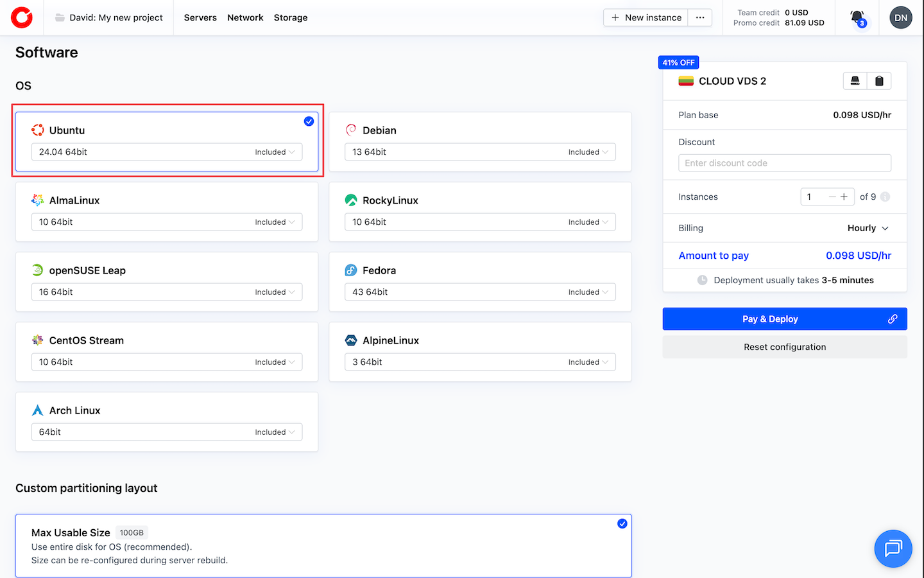924x578 pixels.
Task: Focus the discount code input field
Action: pos(784,163)
